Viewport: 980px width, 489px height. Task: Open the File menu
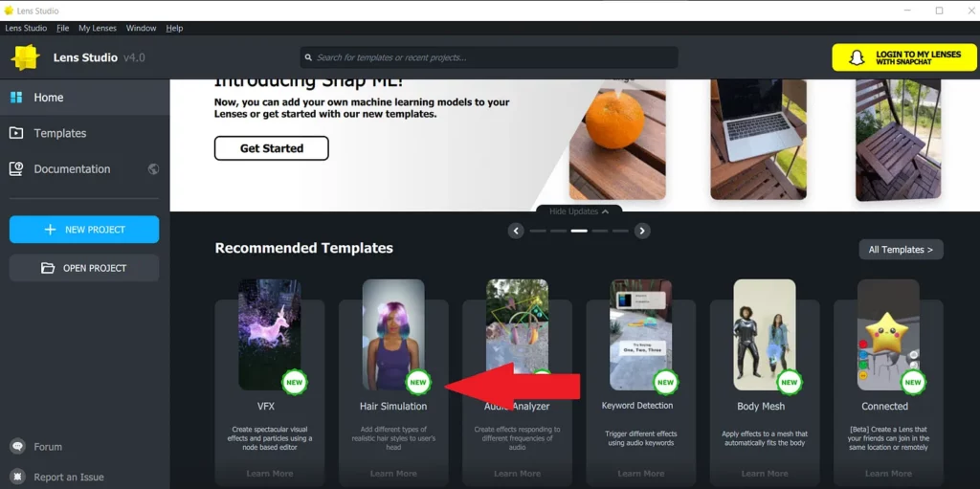pos(62,28)
